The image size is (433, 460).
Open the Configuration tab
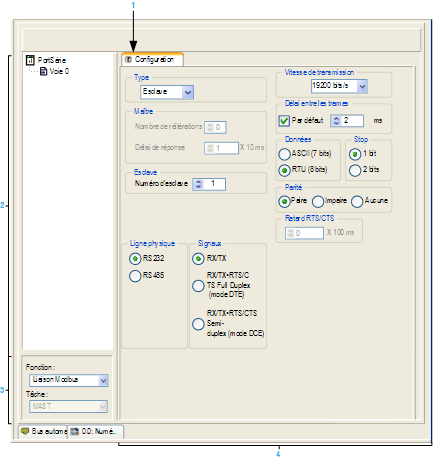pos(152,59)
